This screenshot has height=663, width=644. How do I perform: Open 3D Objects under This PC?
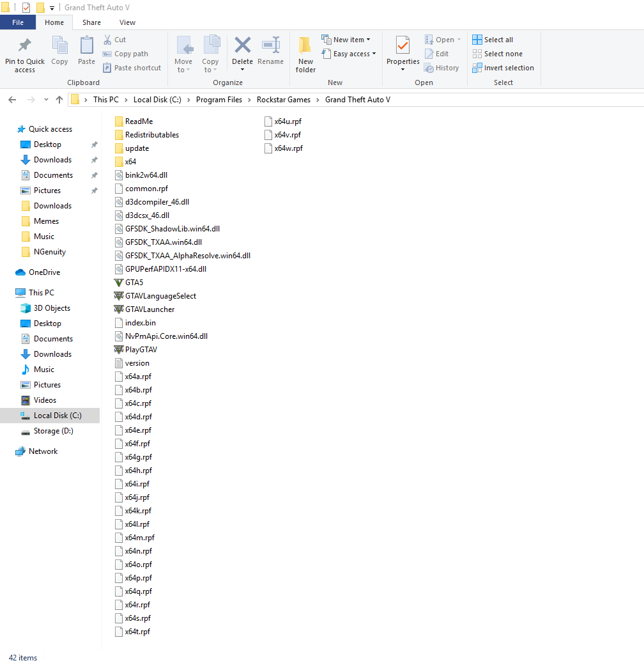click(45, 308)
